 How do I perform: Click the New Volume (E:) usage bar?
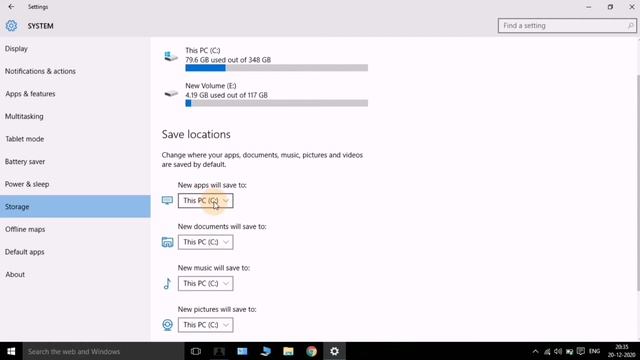[x=276, y=103]
